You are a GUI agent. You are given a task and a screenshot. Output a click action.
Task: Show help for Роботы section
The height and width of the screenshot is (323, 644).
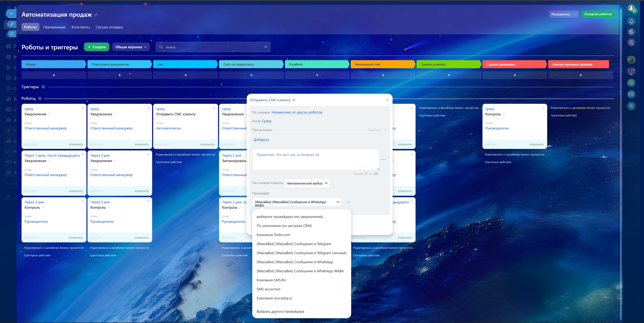point(40,99)
